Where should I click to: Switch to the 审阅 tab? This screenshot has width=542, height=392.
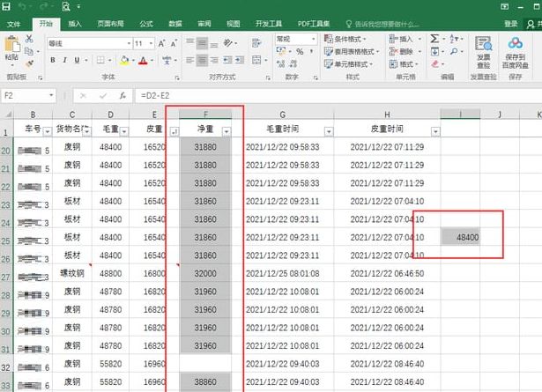204,24
